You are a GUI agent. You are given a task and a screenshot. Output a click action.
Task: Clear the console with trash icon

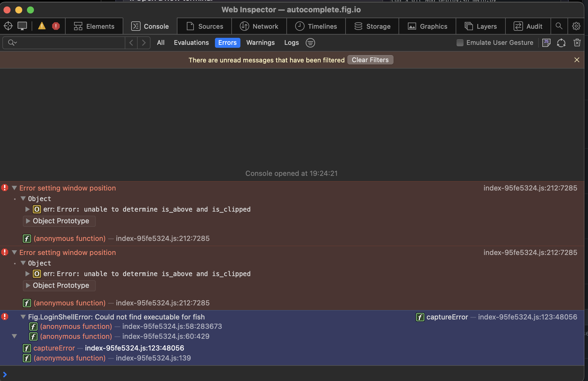(x=577, y=42)
